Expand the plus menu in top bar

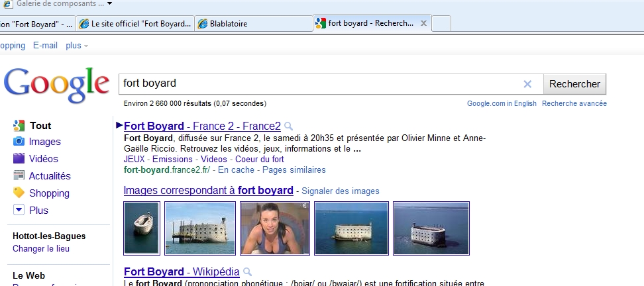point(77,46)
